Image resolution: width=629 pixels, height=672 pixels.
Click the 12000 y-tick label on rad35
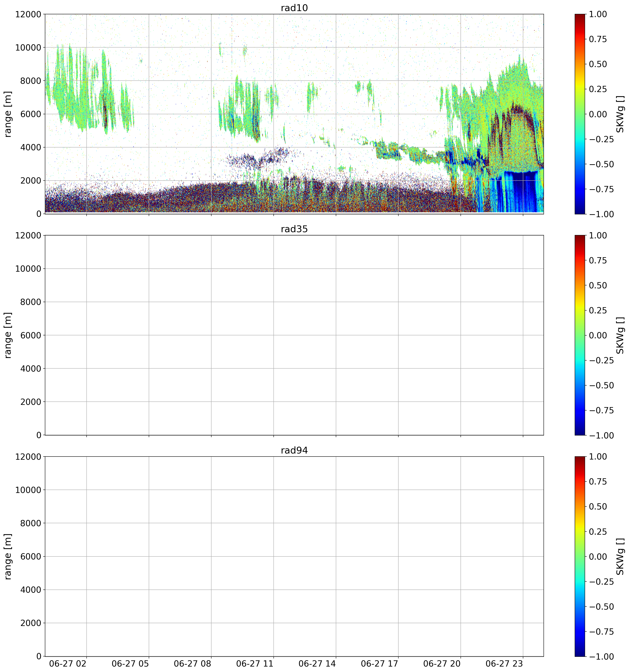point(28,236)
